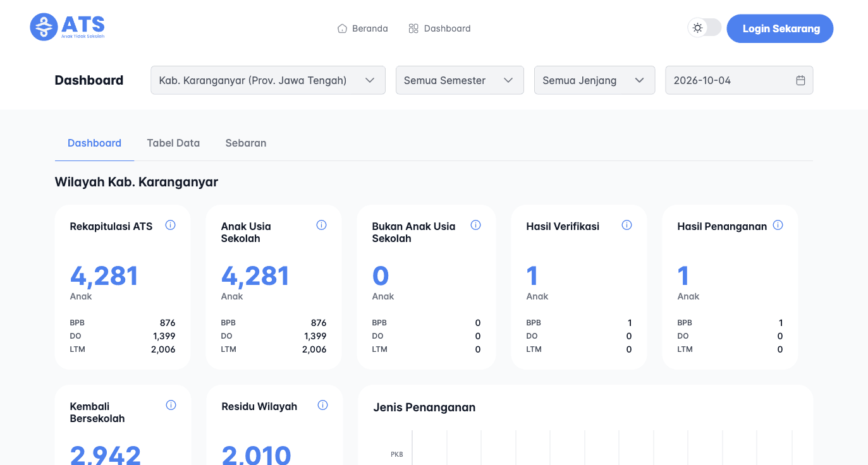Show info for Residu Wilayah card
Image resolution: width=868 pixels, height=465 pixels.
322,405
